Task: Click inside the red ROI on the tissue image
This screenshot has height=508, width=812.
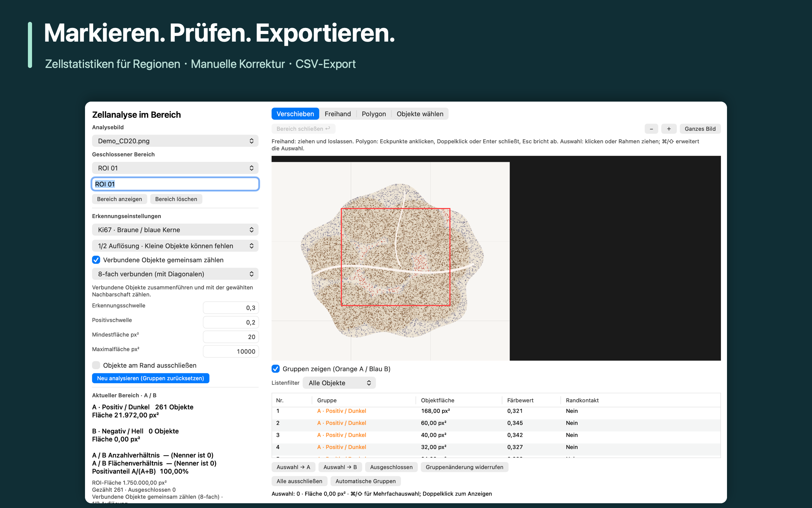Action: pos(396,257)
